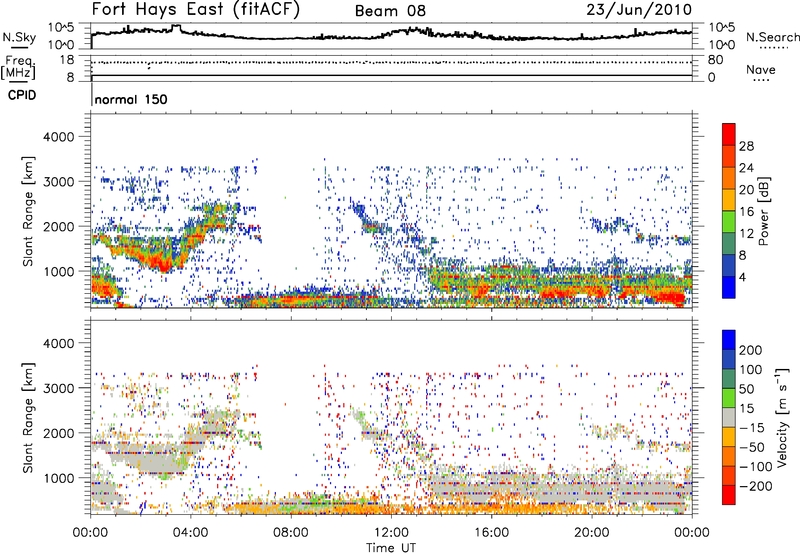Click the "200" tick on Velocity color bar
The width and height of the screenshot is (800, 554).
pos(751,350)
